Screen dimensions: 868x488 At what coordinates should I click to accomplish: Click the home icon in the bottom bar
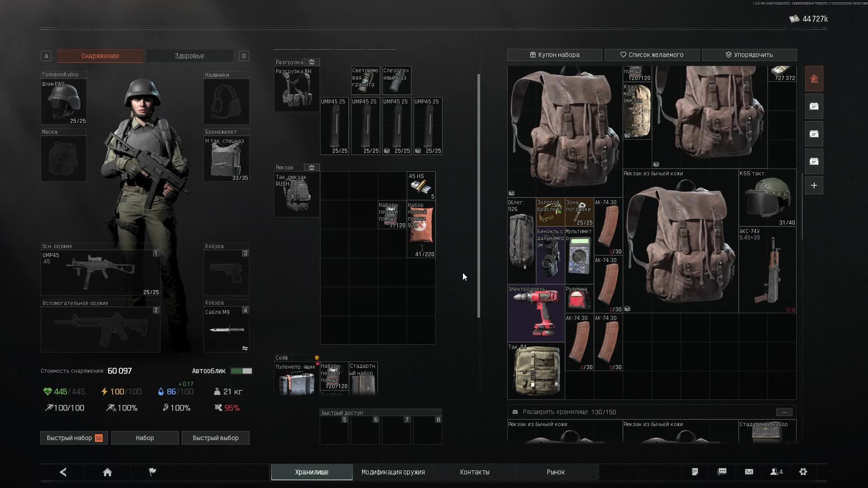pyautogui.click(x=107, y=472)
